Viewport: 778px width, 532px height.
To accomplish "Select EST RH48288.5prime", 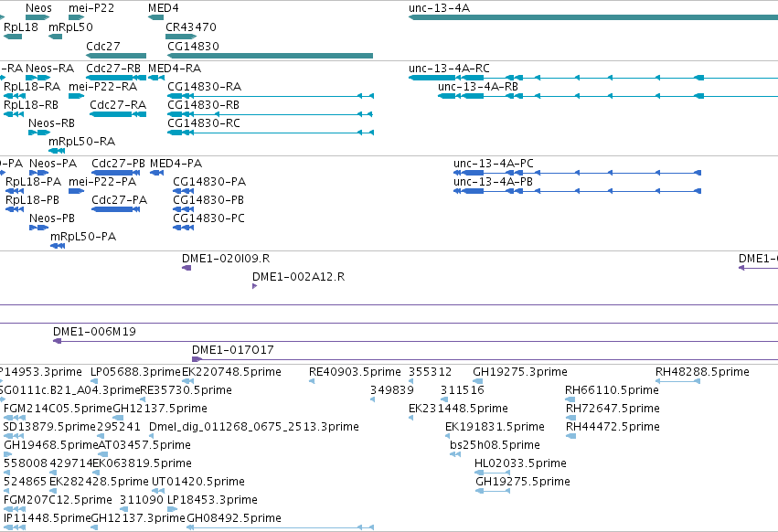I will tap(677, 381).
